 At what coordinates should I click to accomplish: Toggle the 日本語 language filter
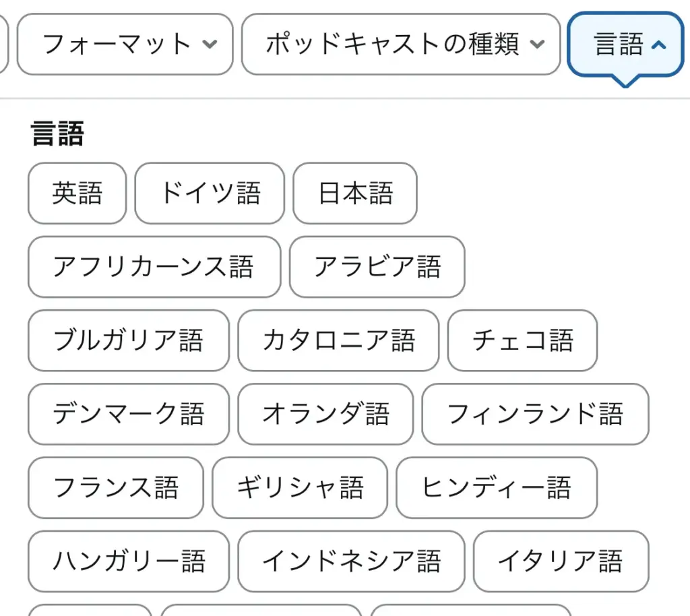pos(355,193)
